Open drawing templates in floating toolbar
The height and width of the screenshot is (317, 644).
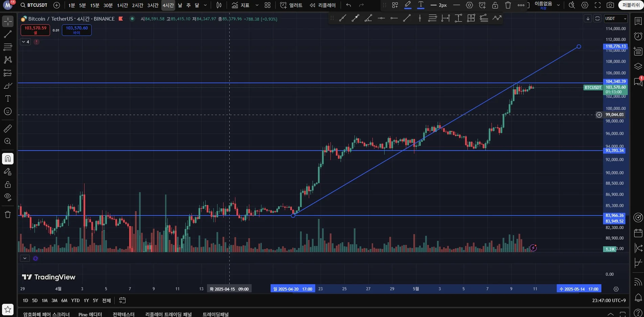(395, 5)
